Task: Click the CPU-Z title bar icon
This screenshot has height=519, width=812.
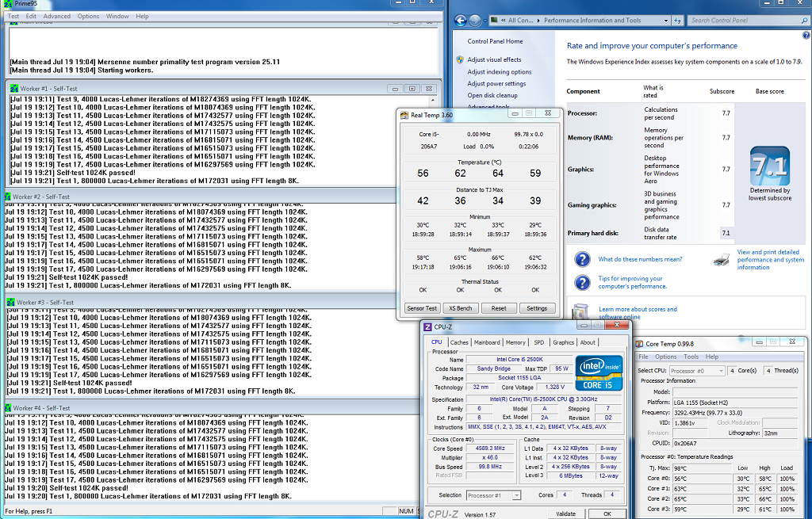Action: pos(427,327)
